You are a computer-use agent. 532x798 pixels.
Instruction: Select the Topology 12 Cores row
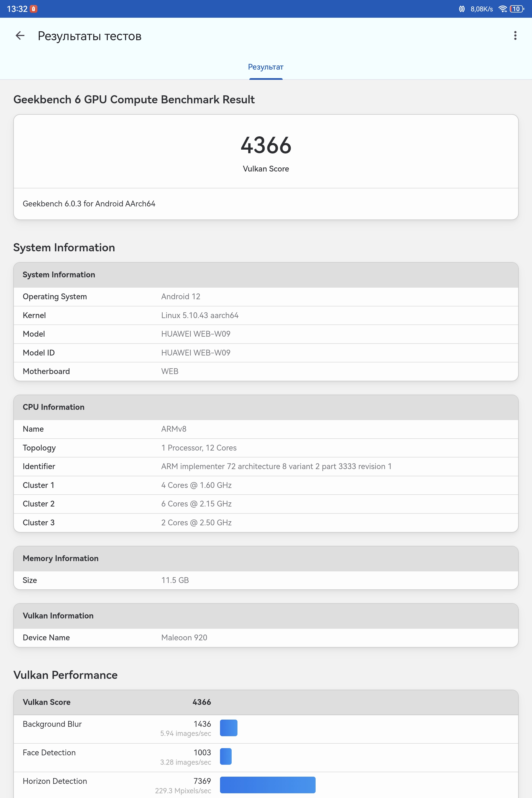[266, 448]
